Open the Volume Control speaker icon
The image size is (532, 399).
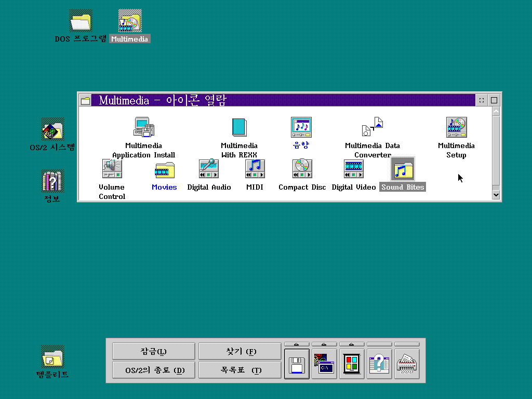click(112, 169)
